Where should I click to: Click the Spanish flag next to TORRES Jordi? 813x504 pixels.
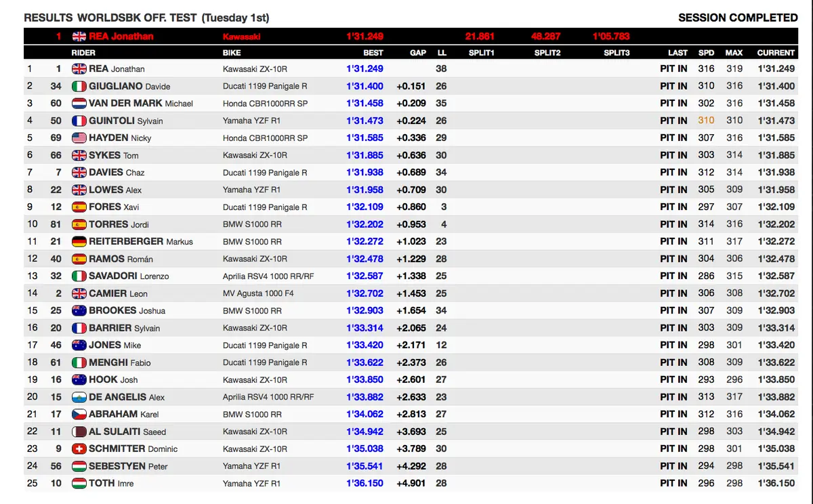click(79, 224)
